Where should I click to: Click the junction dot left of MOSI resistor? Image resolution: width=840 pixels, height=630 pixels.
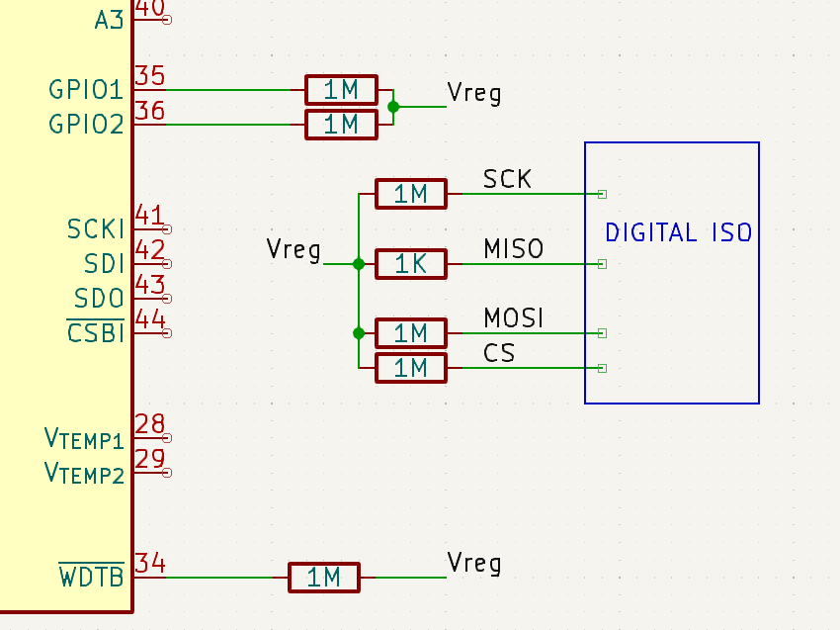pos(359,333)
